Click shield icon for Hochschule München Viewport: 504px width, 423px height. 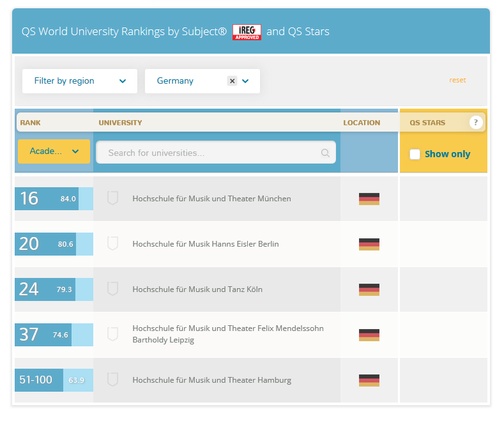(x=113, y=198)
